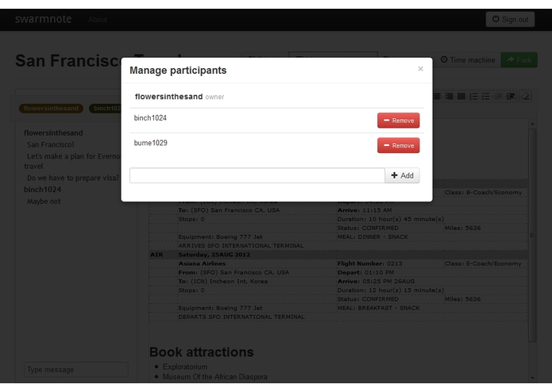Screen dimensions: 552x392
Task: Open the Time machine
Action: point(468,60)
